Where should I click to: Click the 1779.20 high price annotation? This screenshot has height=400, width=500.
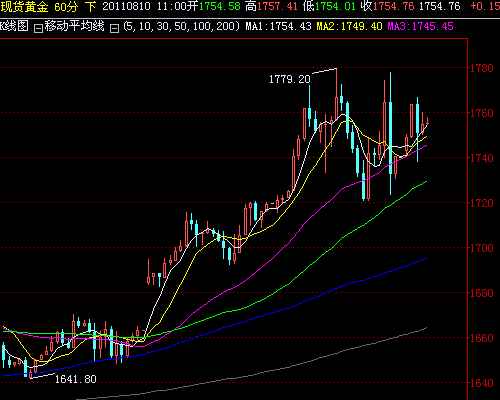290,79
